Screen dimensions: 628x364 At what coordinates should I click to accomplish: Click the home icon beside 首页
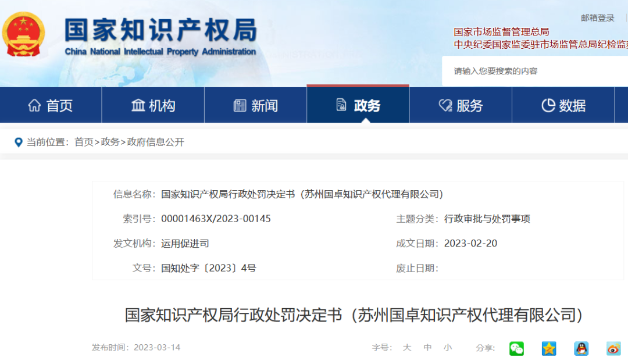(x=34, y=105)
